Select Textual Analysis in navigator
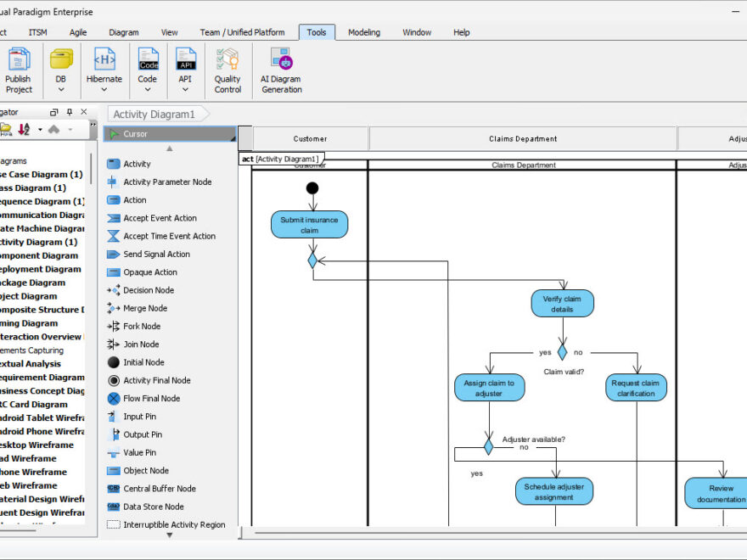The height and width of the screenshot is (560, 747). pyautogui.click(x=31, y=364)
